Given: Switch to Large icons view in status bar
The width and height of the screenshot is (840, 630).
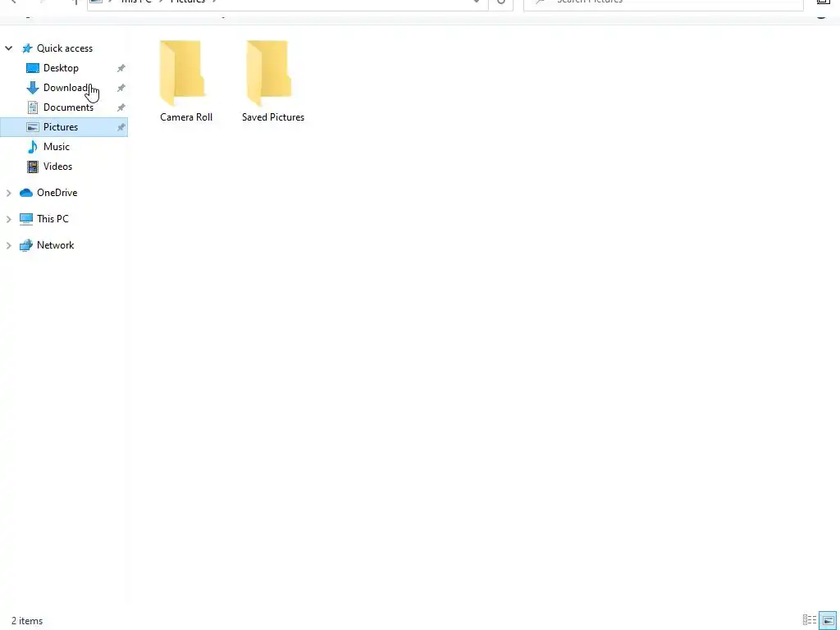Looking at the screenshot, I should [x=828, y=620].
